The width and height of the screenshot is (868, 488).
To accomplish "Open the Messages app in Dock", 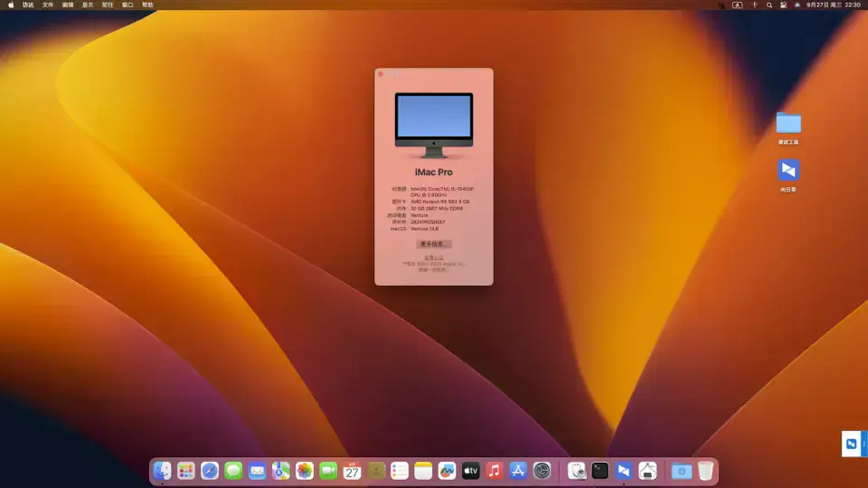I will click(233, 471).
